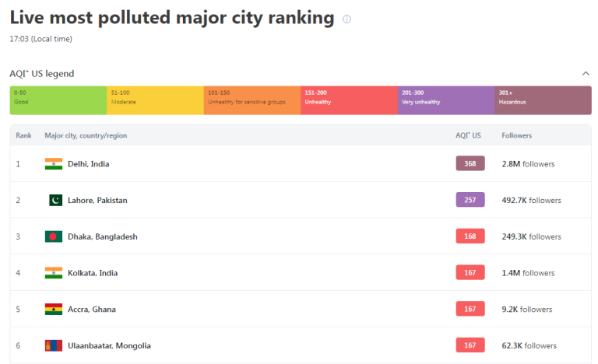Collapse the AQI US legend chevron
Screen dimensions: 598x364
[586, 73]
